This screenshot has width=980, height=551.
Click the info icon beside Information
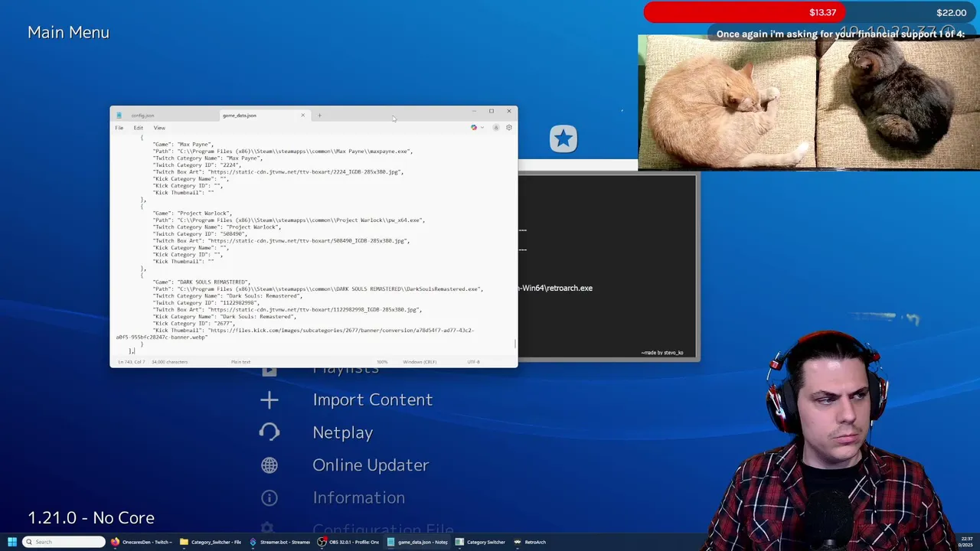(x=269, y=497)
